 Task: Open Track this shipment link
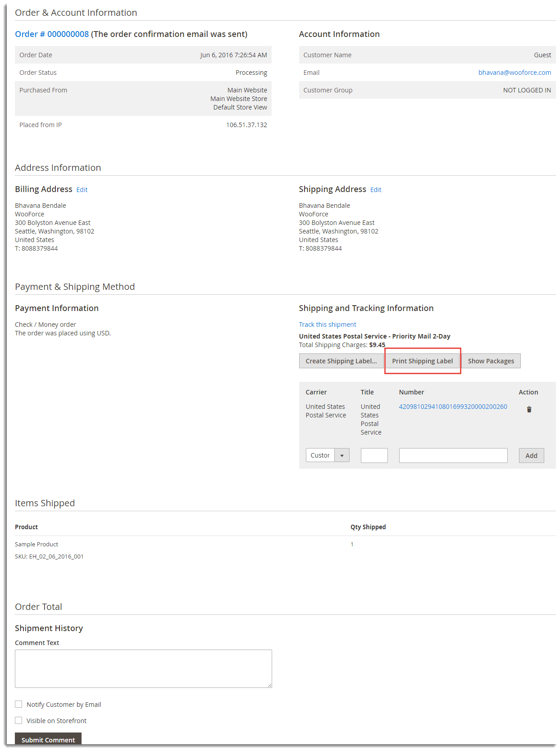tap(328, 325)
